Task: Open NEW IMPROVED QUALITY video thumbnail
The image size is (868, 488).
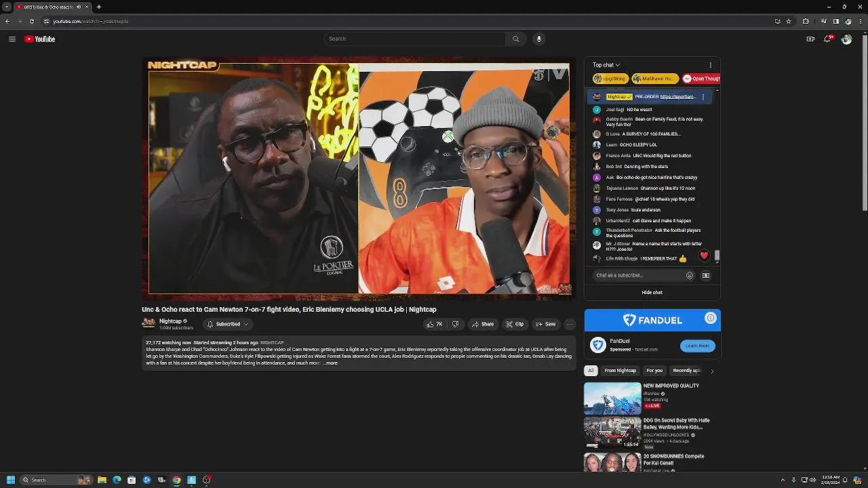Action: click(x=612, y=398)
